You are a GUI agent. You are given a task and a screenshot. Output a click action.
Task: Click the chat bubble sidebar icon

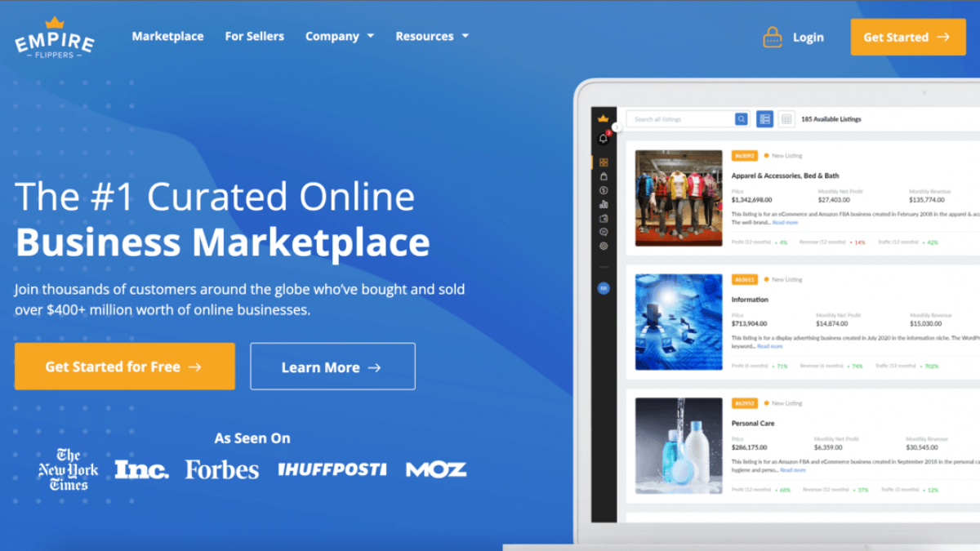604,232
